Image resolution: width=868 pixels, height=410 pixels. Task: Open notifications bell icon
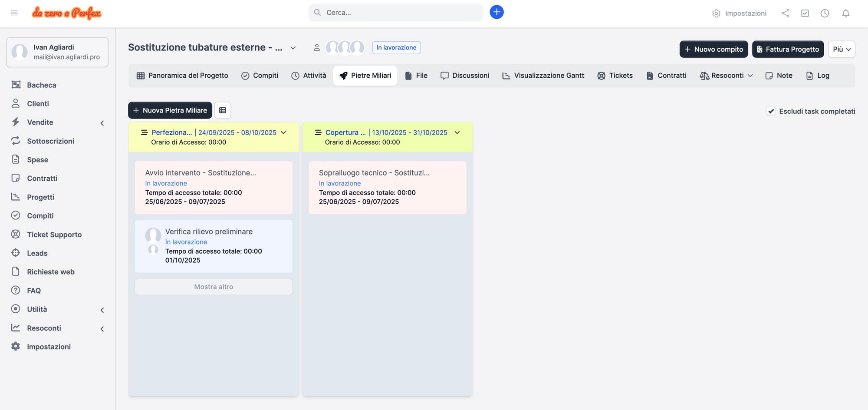[x=845, y=13]
